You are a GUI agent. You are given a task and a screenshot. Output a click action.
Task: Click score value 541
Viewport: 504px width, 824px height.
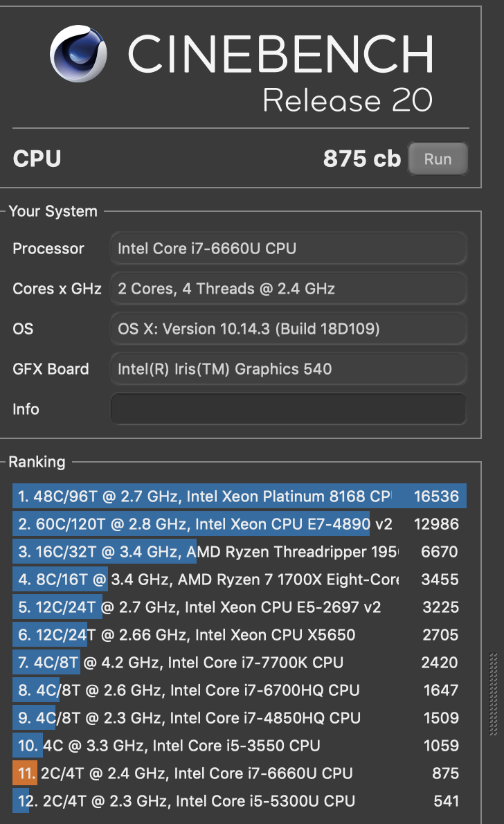[446, 801]
